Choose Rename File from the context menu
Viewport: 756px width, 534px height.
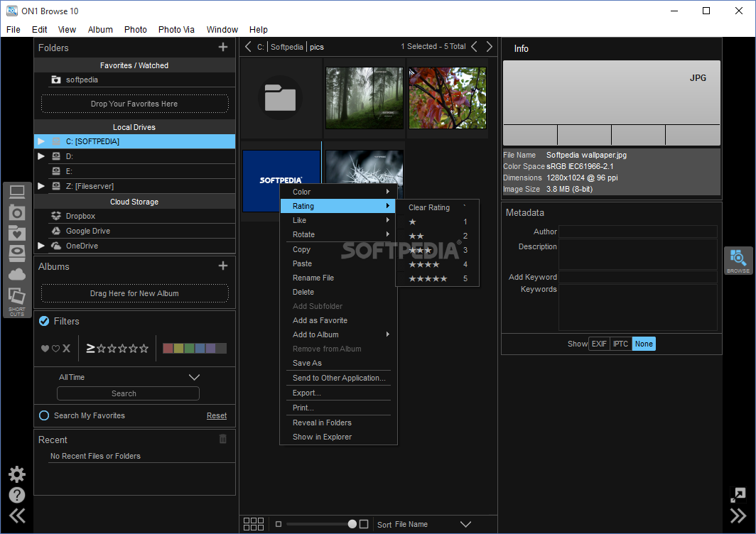click(338, 278)
